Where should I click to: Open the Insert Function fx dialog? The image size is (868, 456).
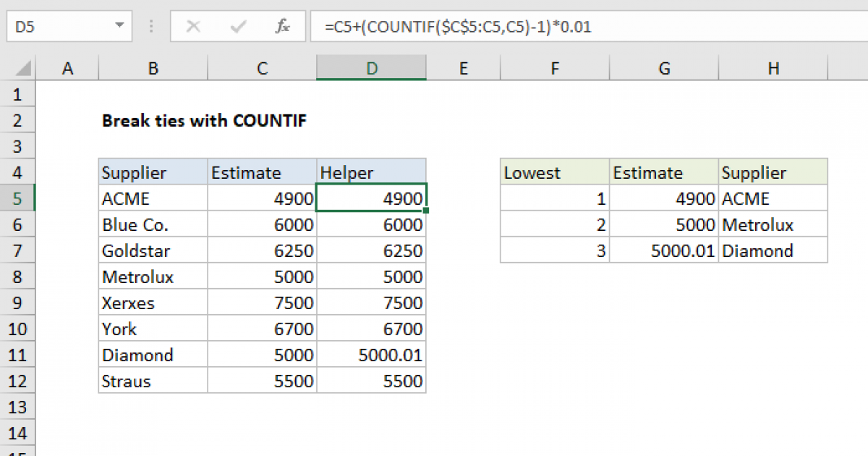click(x=283, y=27)
